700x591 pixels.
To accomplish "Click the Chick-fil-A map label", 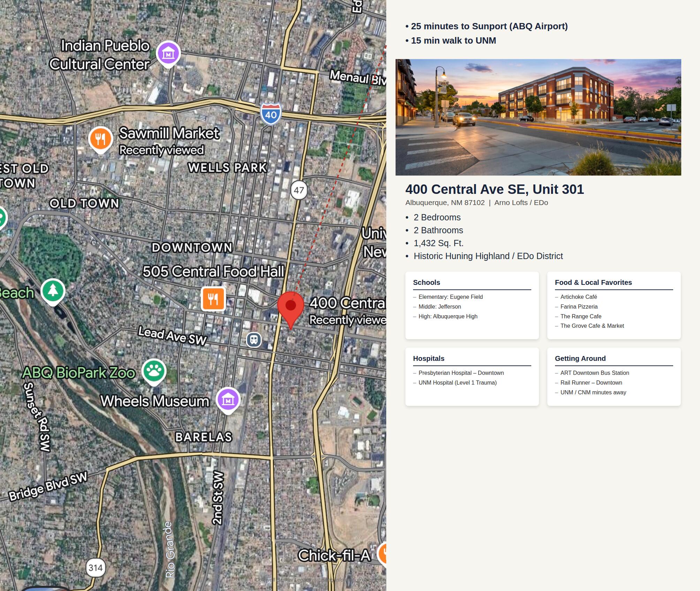I will tap(334, 555).
